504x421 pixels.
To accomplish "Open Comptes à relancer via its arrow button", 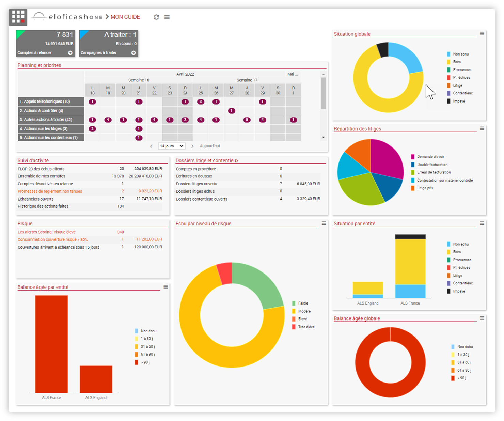I will click(70, 53).
